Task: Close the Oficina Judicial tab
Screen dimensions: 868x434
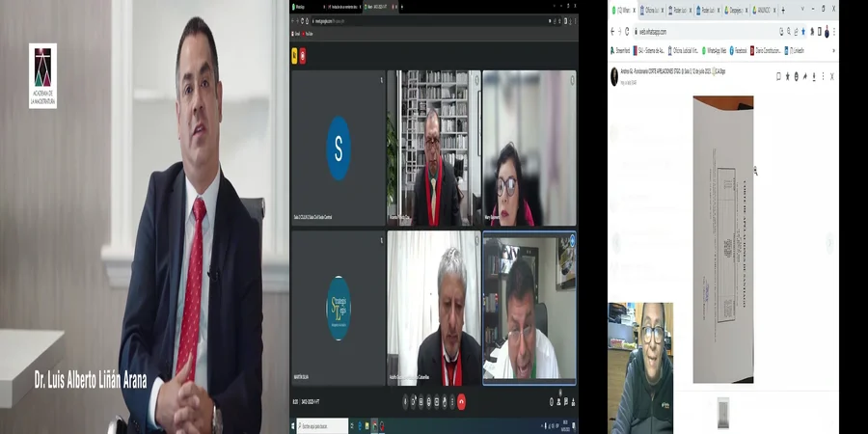Action: tap(662, 11)
